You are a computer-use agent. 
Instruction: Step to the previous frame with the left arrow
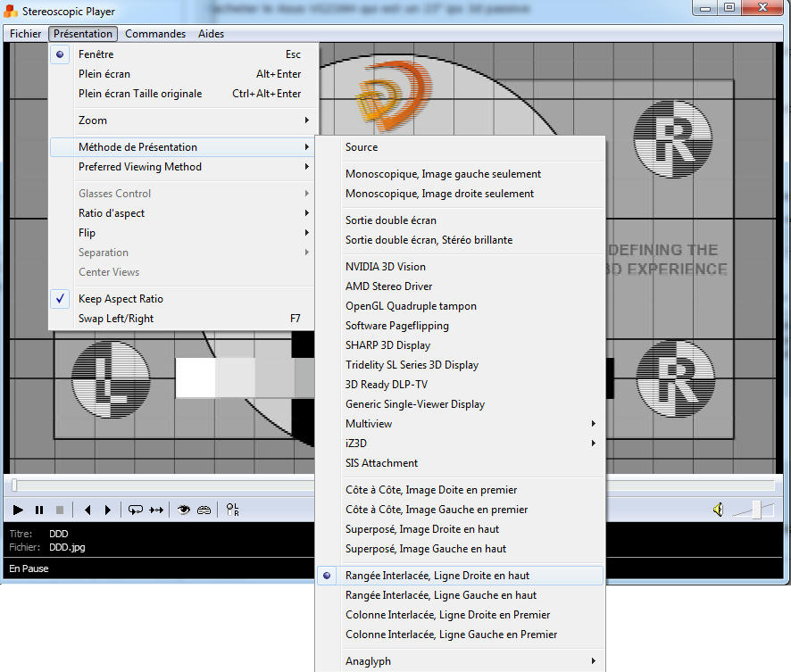point(87,510)
